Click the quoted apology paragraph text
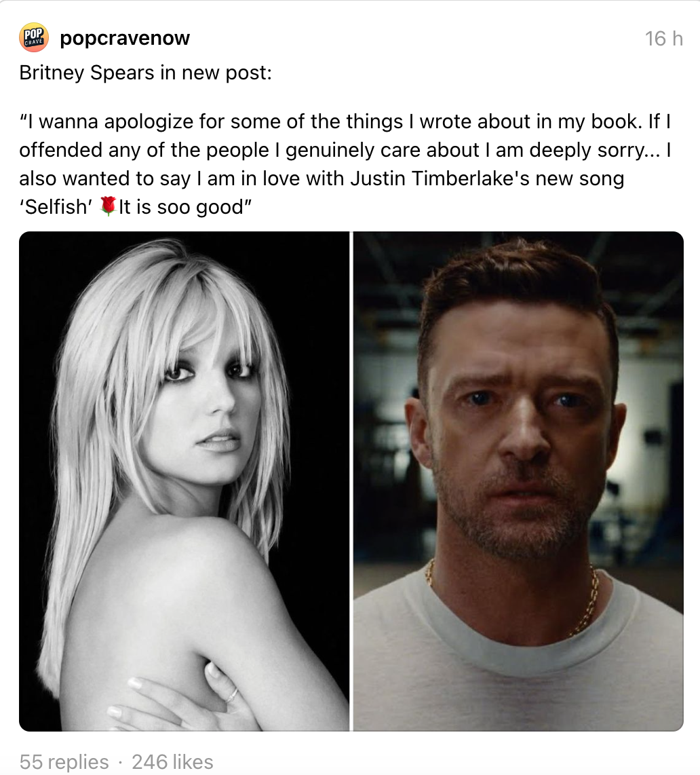Viewport: 700px width, 775px height. (x=345, y=164)
